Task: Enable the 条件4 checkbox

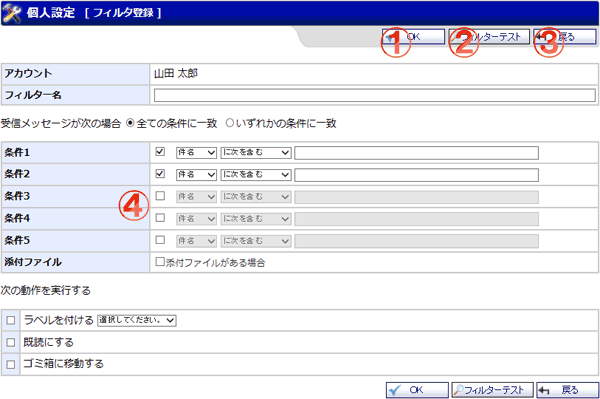Action: tap(160, 218)
